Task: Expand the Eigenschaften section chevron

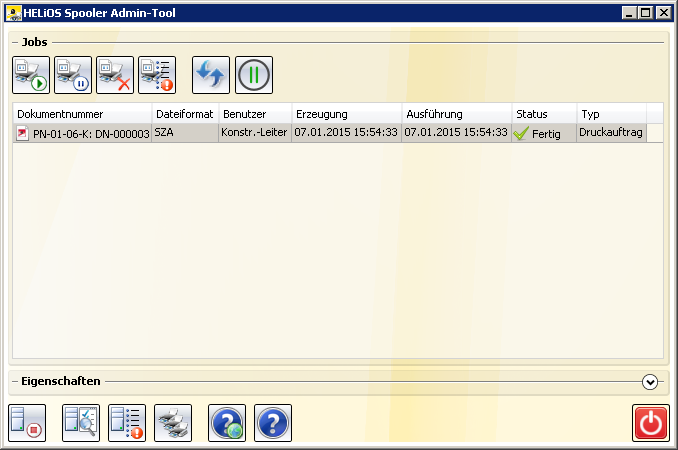Action: pyautogui.click(x=650, y=382)
